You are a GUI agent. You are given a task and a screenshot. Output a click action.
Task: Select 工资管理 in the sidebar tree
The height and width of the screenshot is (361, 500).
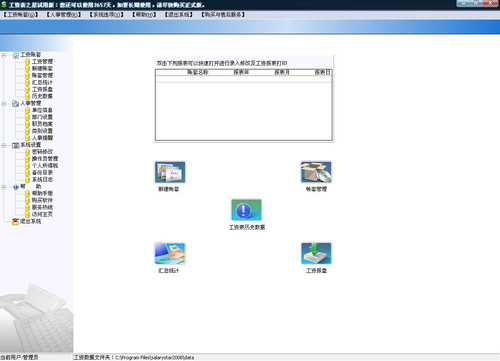click(x=42, y=62)
